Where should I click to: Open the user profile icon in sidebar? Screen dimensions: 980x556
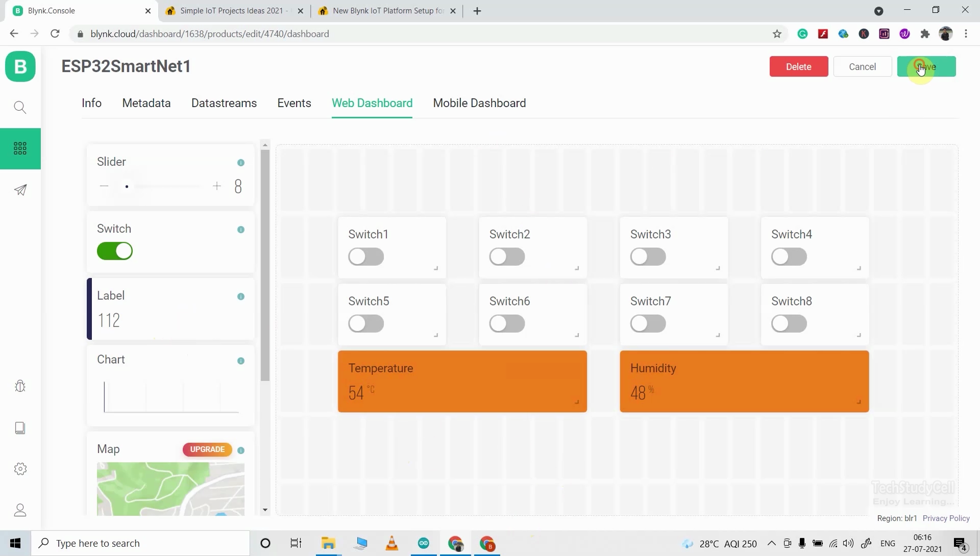(20, 510)
